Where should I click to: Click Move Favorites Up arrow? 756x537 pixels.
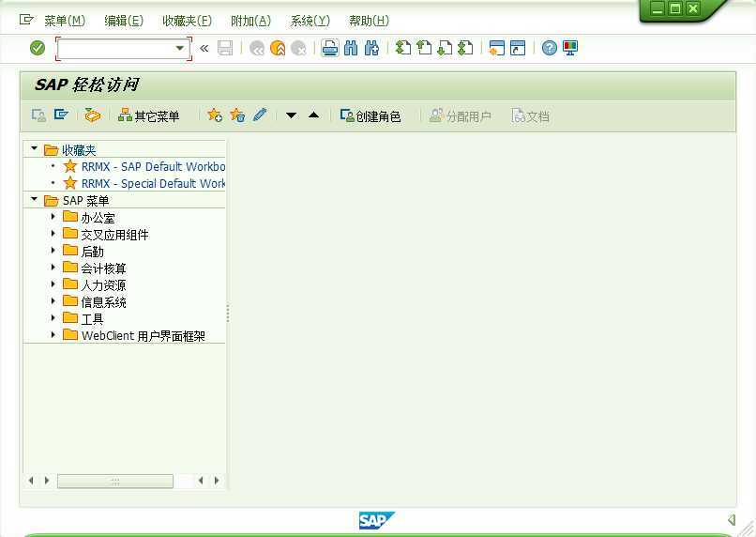click(314, 115)
